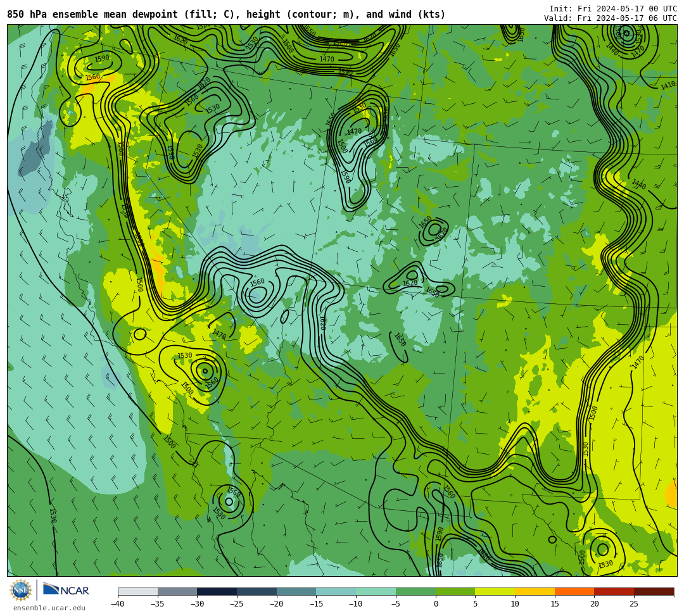
Task: Click the -15 to -10 light teal swatch
Action: (x=336, y=591)
